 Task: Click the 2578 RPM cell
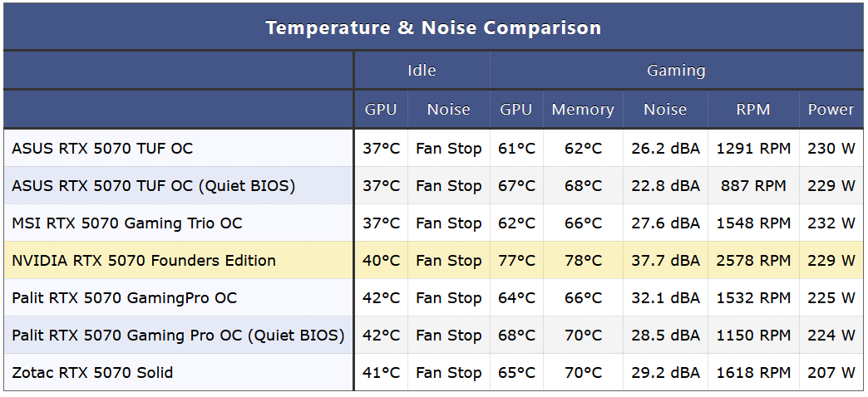tap(753, 261)
